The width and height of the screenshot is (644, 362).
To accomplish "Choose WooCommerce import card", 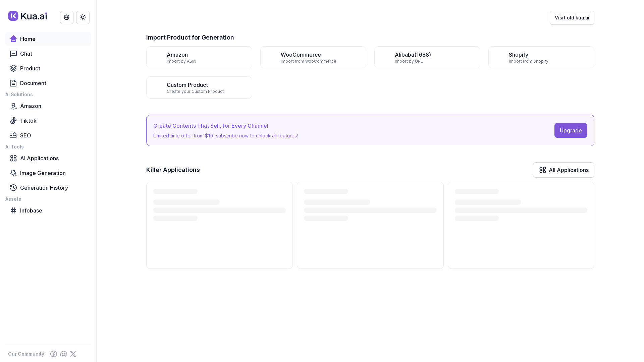I will click(x=313, y=57).
